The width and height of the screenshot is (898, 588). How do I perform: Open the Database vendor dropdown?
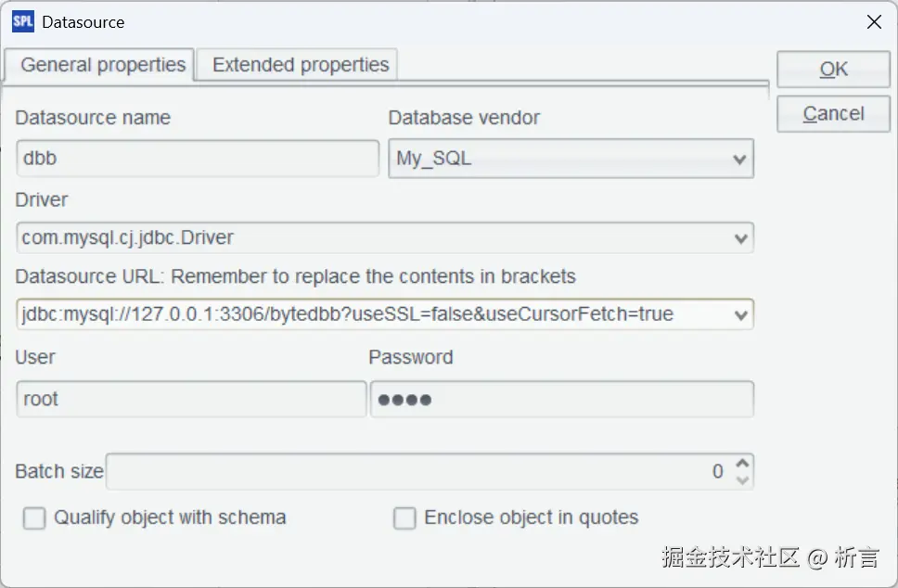(x=739, y=159)
